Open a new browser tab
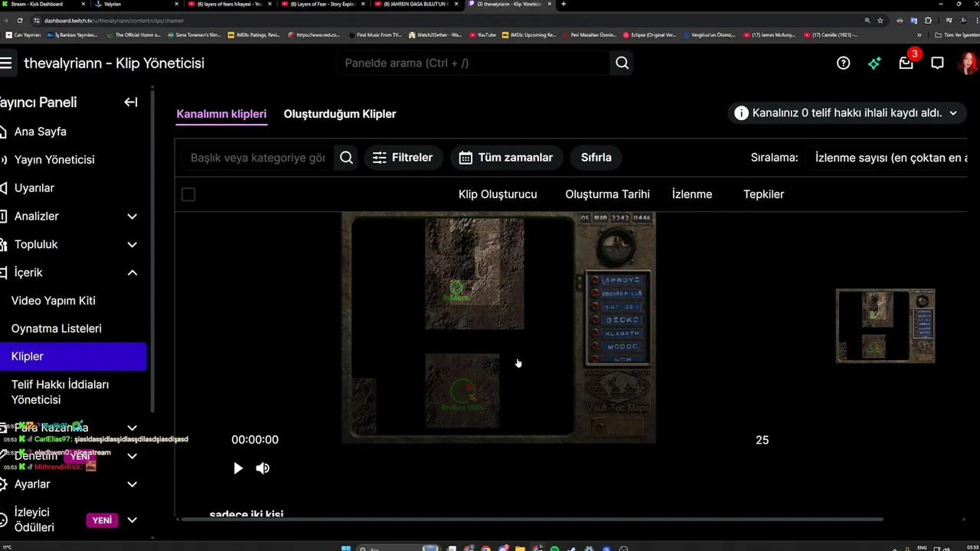 pos(563,4)
